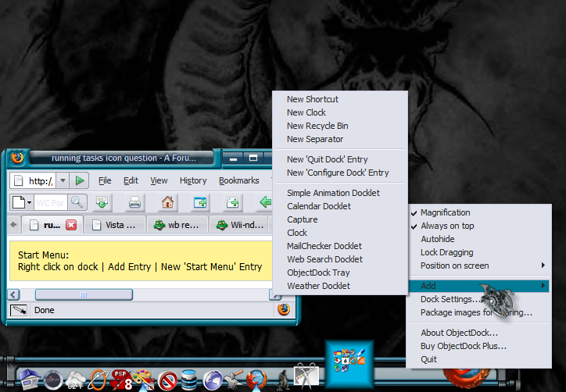Expand the Add submenu
Viewport: 566px width, 392px height.
coord(480,286)
